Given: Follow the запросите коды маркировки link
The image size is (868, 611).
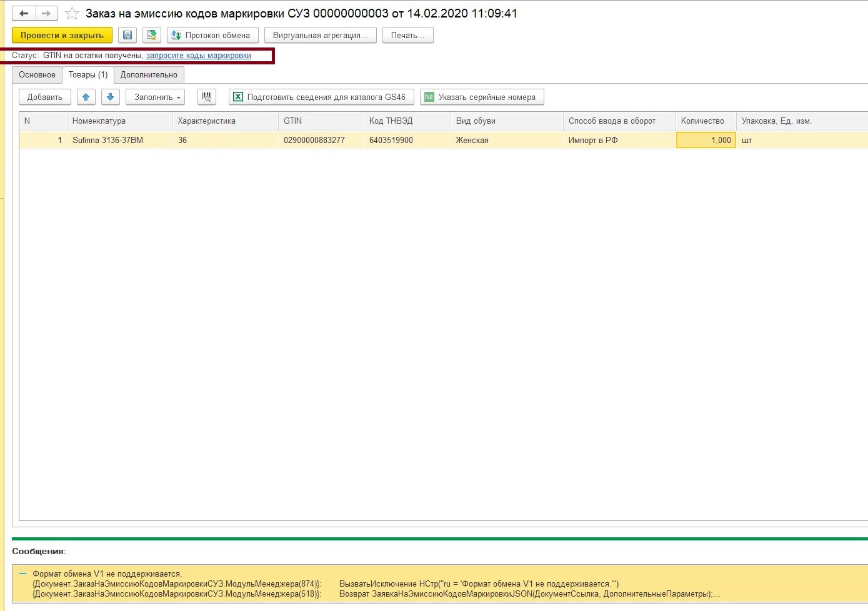Looking at the screenshot, I should (x=199, y=56).
